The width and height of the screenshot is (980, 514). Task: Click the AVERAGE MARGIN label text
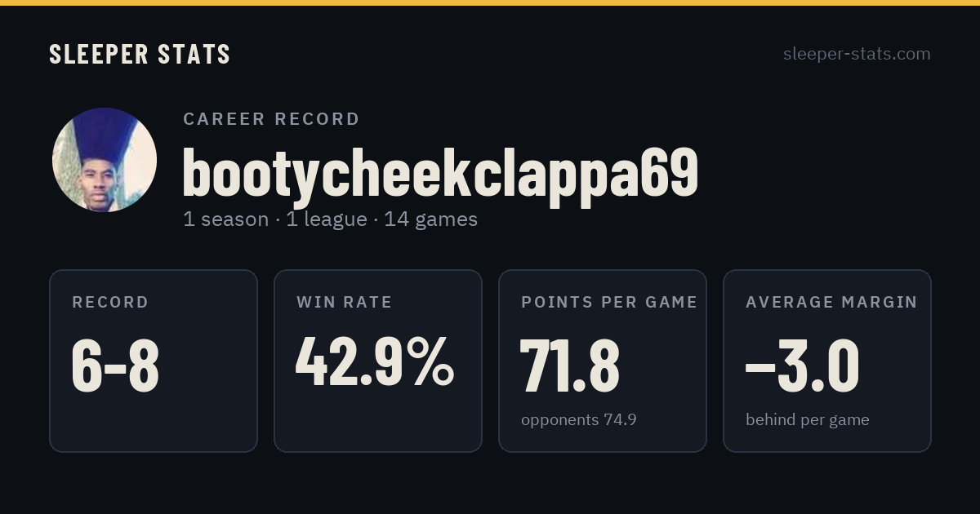pyautogui.click(x=831, y=303)
